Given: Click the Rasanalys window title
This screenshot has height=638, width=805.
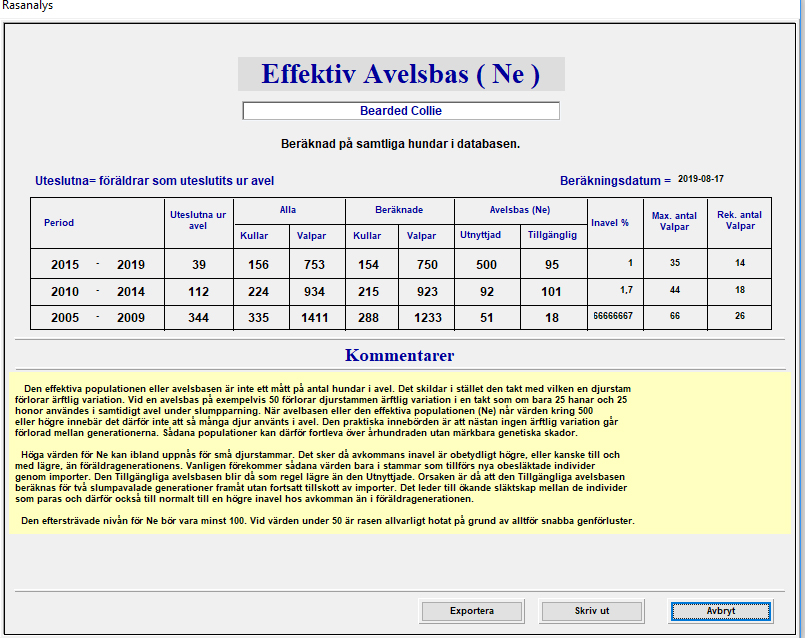Looking at the screenshot, I should [x=27, y=6].
